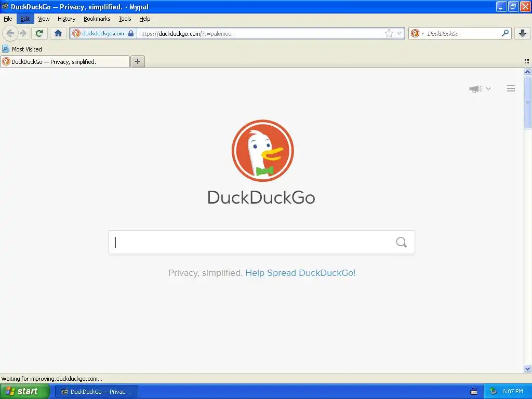
Task: Open the File menu
Action: coord(8,19)
